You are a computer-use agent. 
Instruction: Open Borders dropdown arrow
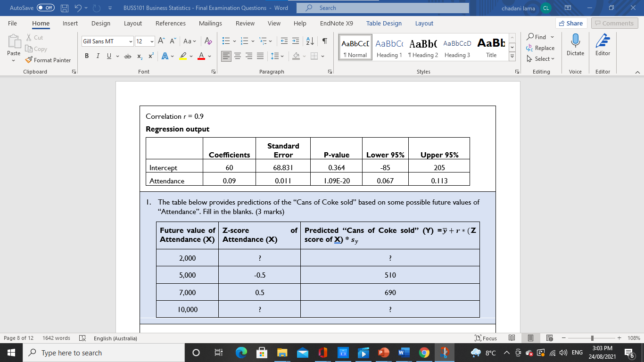pyautogui.click(x=323, y=56)
